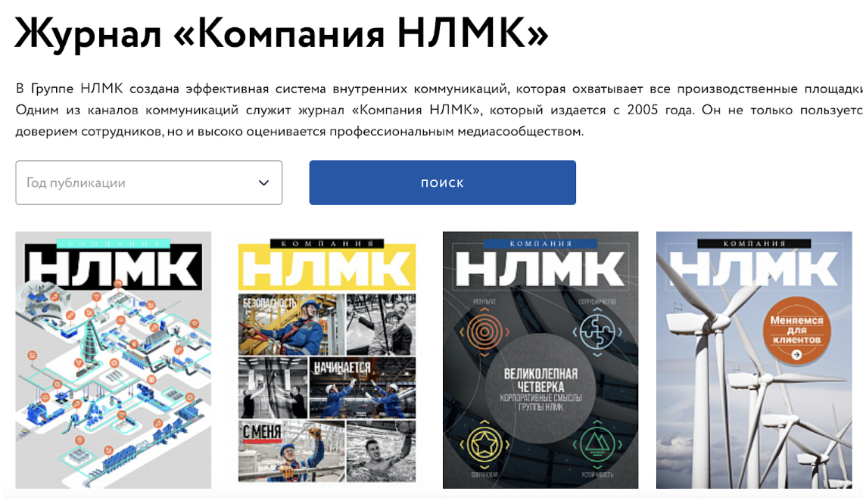Click the dropdown chevron arrow
This screenshot has height=504, width=863.
pos(264,182)
